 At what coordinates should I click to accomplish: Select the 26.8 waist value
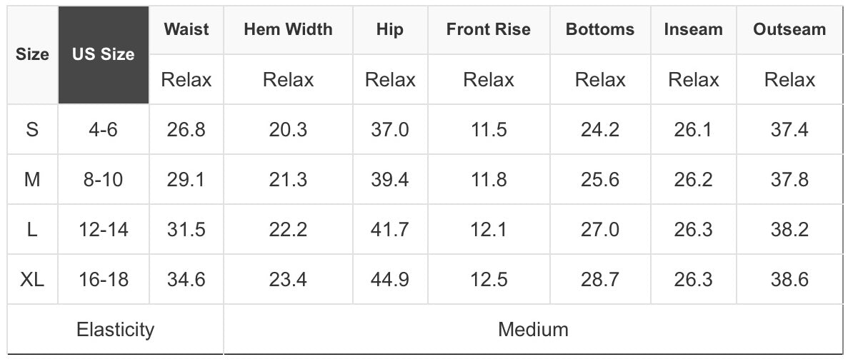pos(186,130)
